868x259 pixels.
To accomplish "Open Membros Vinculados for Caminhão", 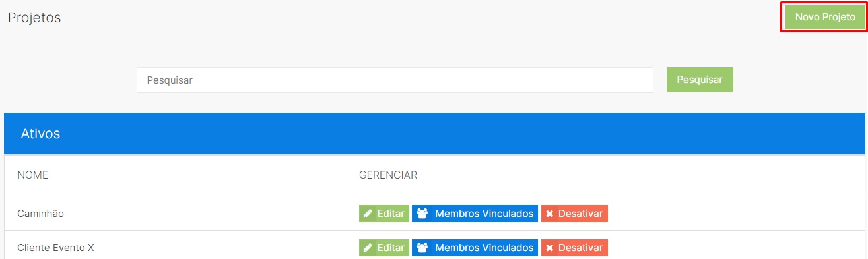I will [475, 214].
